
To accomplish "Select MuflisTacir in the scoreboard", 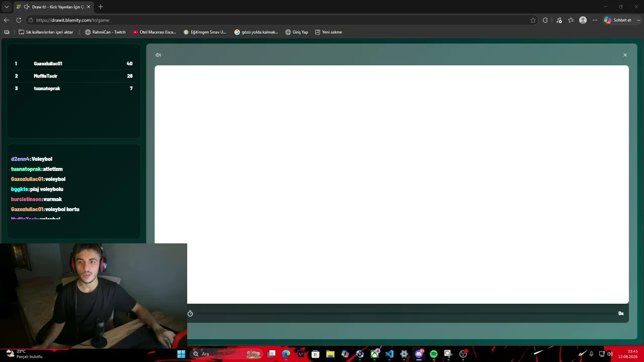I will 73,76.
